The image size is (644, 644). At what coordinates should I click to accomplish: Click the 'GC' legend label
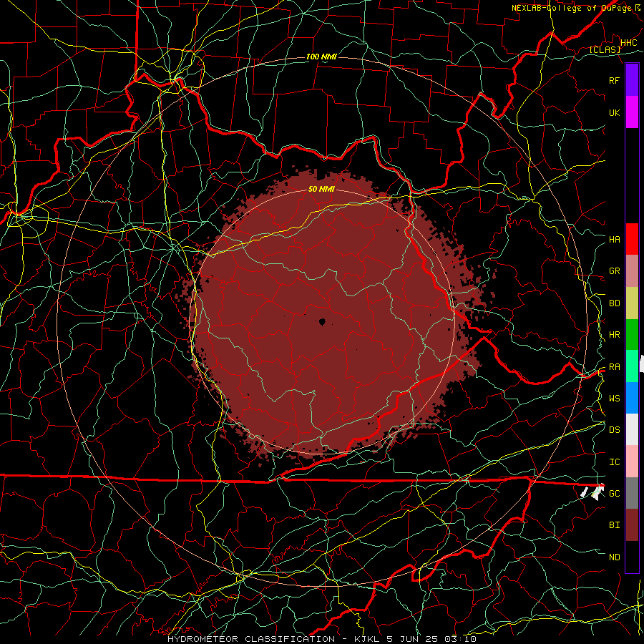click(615, 493)
